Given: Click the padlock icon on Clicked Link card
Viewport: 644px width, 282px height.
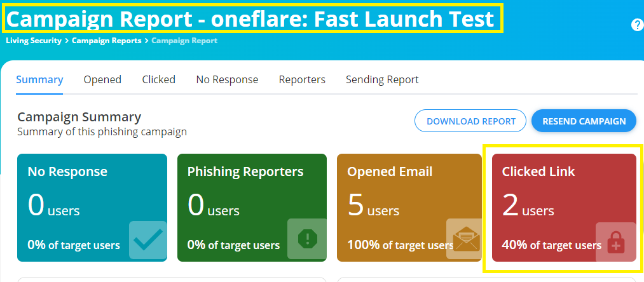Looking at the screenshot, I should point(615,242).
